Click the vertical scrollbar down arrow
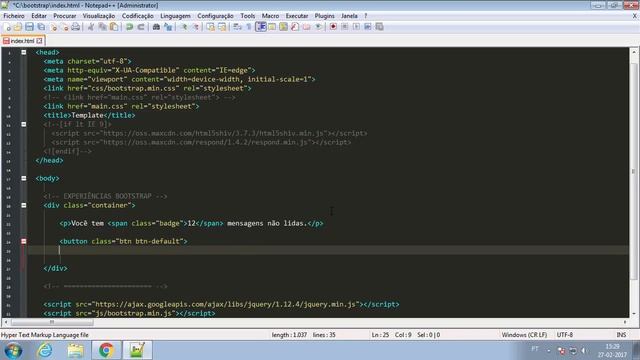This screenshot has height=360, width=640. pos(634,313)
